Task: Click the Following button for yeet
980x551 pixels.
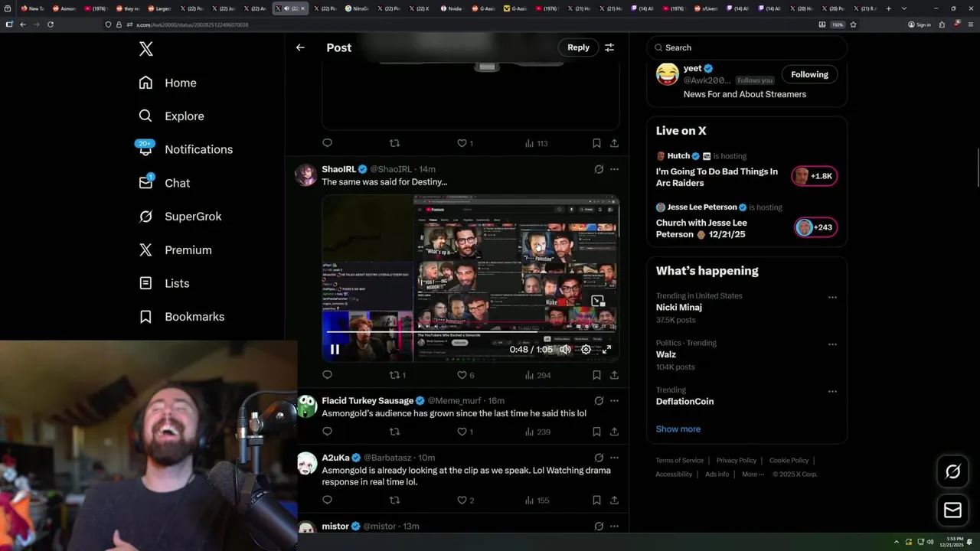Action: pos(809,74)
